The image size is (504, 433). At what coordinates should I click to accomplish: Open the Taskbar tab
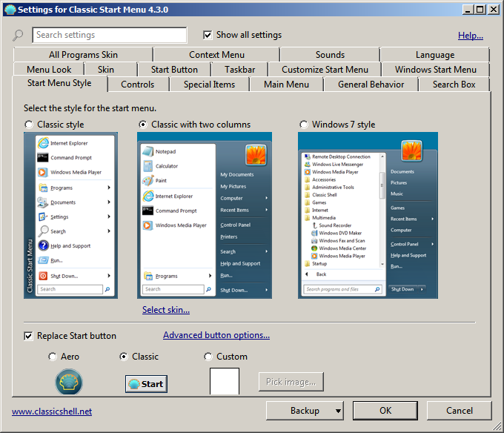[240, 70]
